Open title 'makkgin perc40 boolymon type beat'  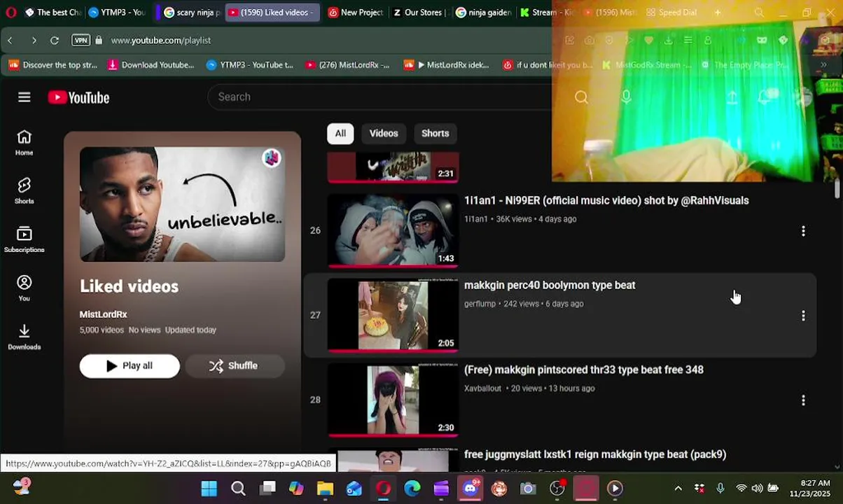coord(550,285)
